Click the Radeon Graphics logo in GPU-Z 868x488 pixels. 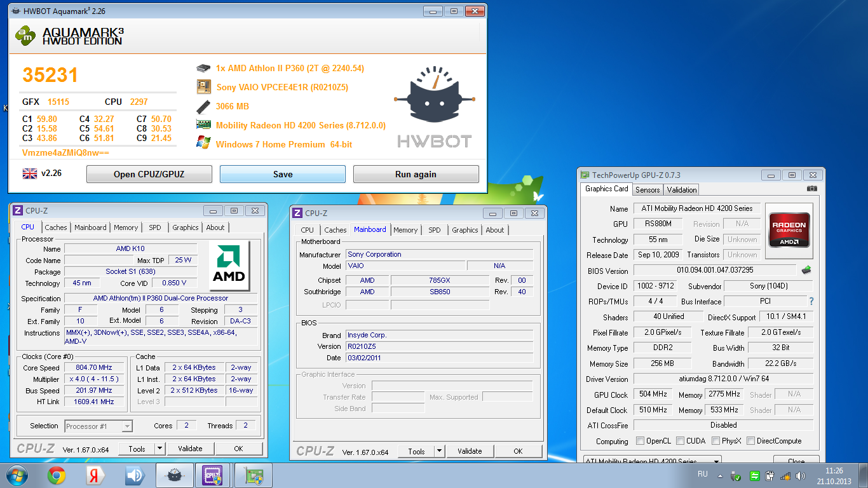(789, 231)
